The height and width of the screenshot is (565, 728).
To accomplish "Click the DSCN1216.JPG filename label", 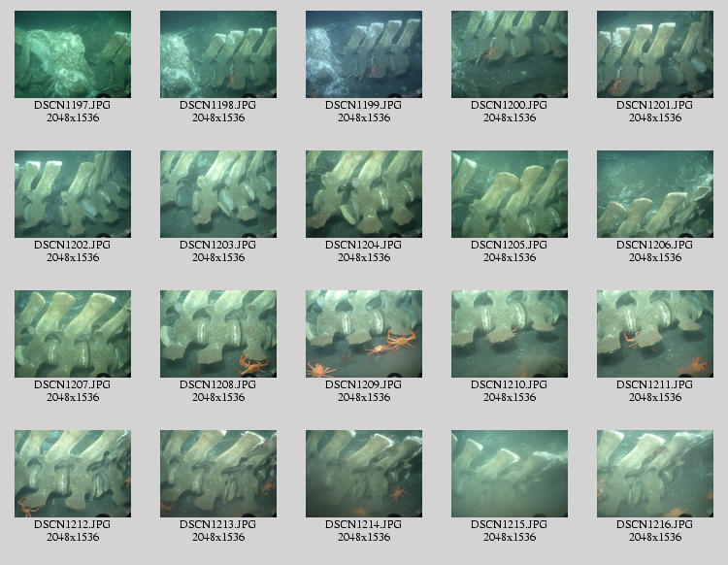I will (655, 524).
